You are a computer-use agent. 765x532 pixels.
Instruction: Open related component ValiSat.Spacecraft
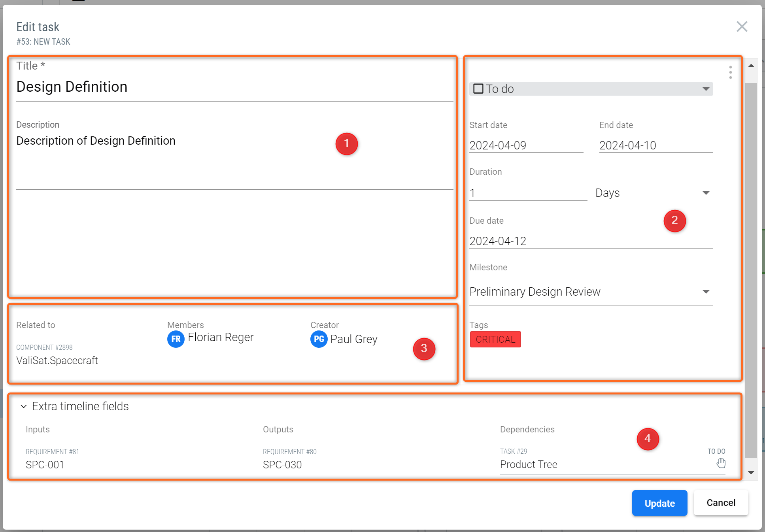(x=57, y=360)
